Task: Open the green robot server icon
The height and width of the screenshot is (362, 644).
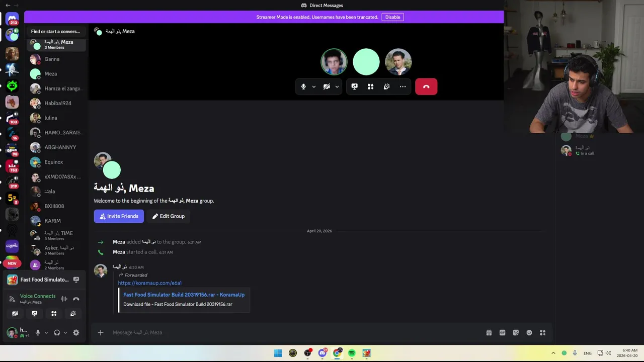Action: (12, 85)
